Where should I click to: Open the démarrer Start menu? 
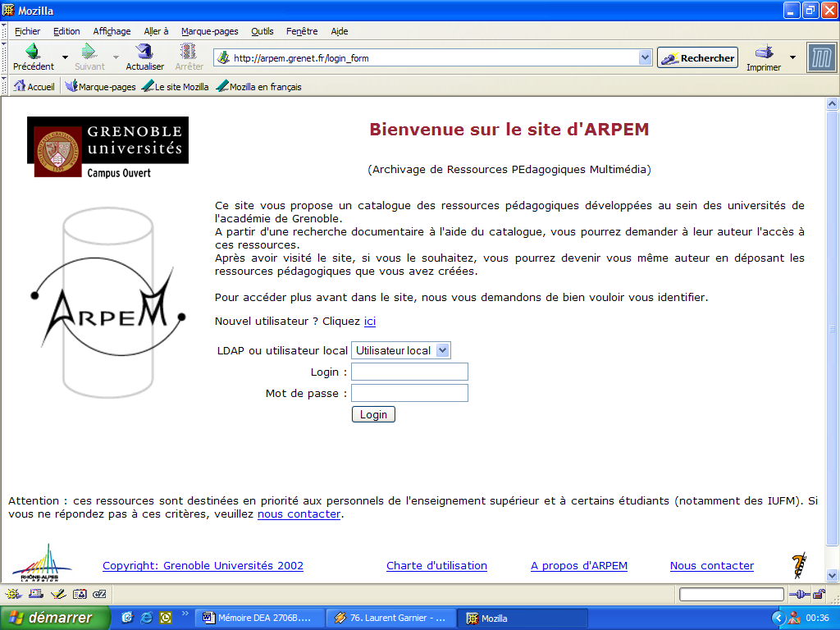[x=55, y=618]
